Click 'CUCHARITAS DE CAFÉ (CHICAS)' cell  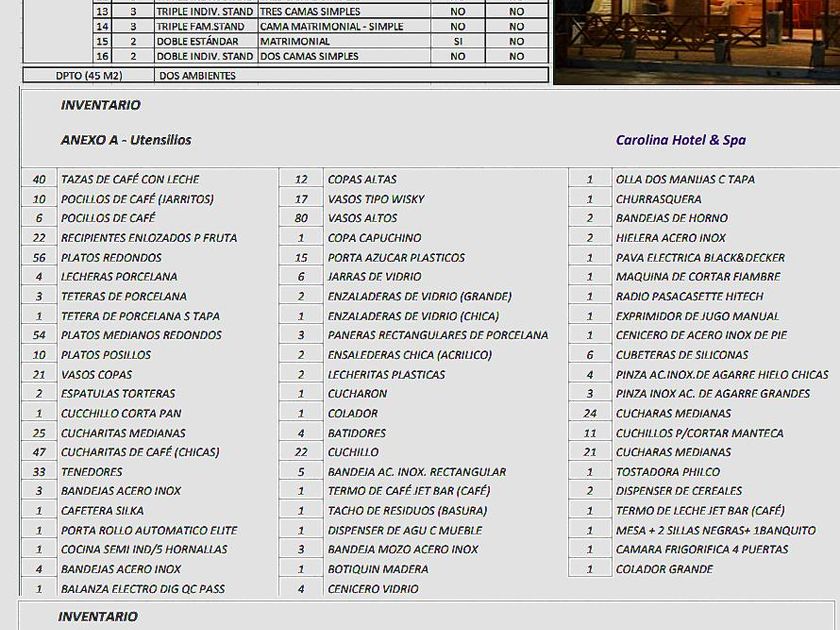pyautogui.click(x=140, y=452)
